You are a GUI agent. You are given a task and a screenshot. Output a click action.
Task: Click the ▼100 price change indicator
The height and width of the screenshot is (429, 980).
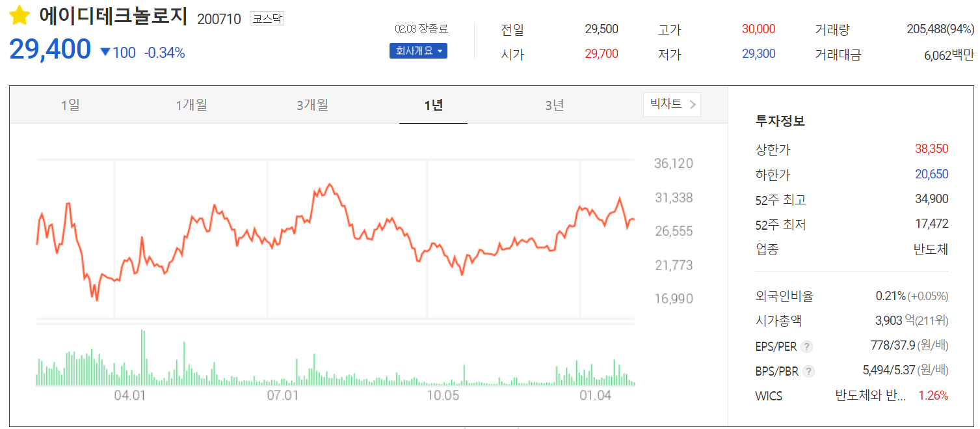(x=118, y=53)
